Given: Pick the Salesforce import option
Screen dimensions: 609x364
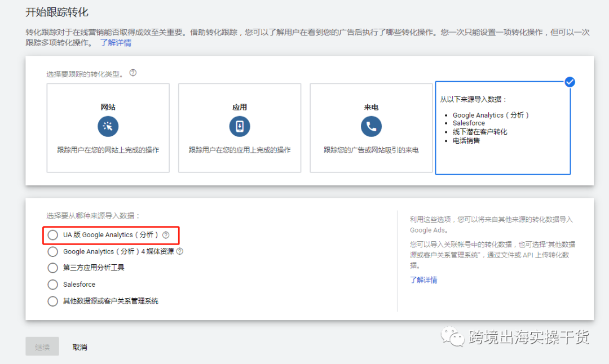Looking at the screenshot, I should point(52,285).
